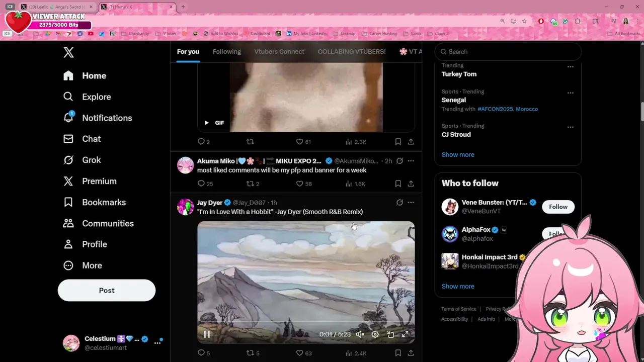
Task: Reply to Akuma Miko's post with 25 replies
Action: pyautogui.click(x=205, y=184)
